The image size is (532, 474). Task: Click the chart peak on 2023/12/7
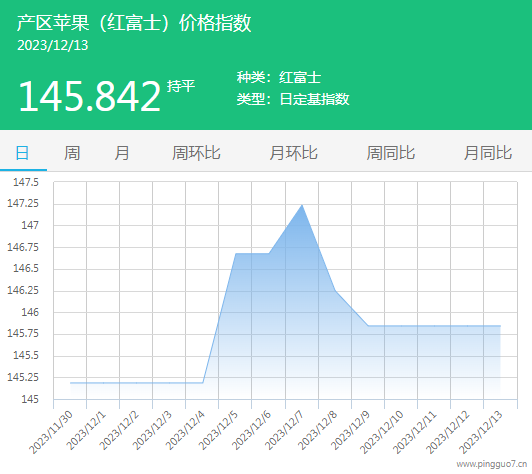[x=302, y=205]
